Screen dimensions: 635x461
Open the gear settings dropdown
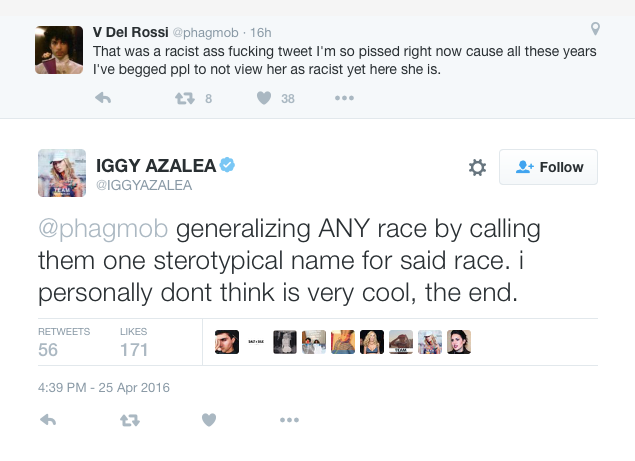477,168
